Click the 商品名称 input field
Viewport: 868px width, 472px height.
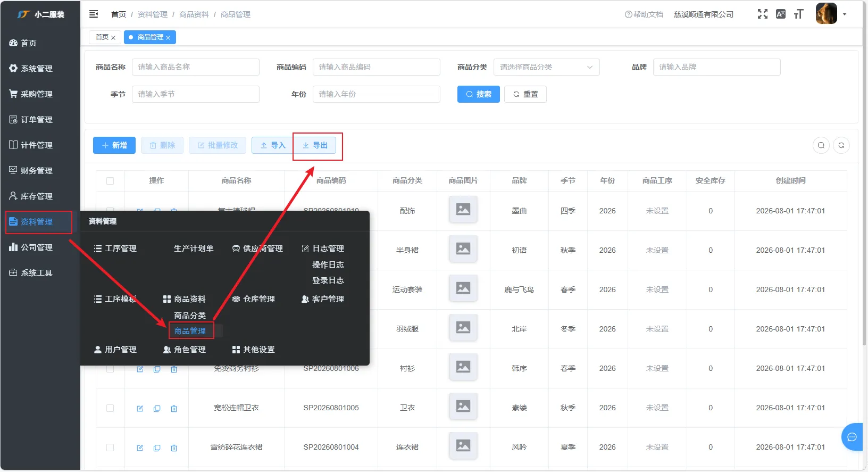pyautogui.click(x=195, y=67)
